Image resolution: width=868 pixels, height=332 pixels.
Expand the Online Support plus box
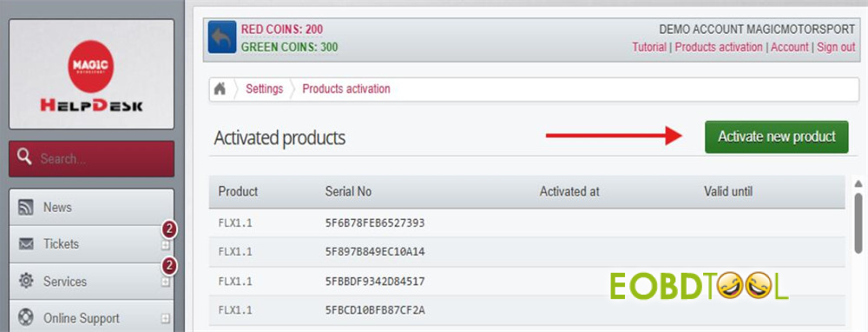(165, 319)
